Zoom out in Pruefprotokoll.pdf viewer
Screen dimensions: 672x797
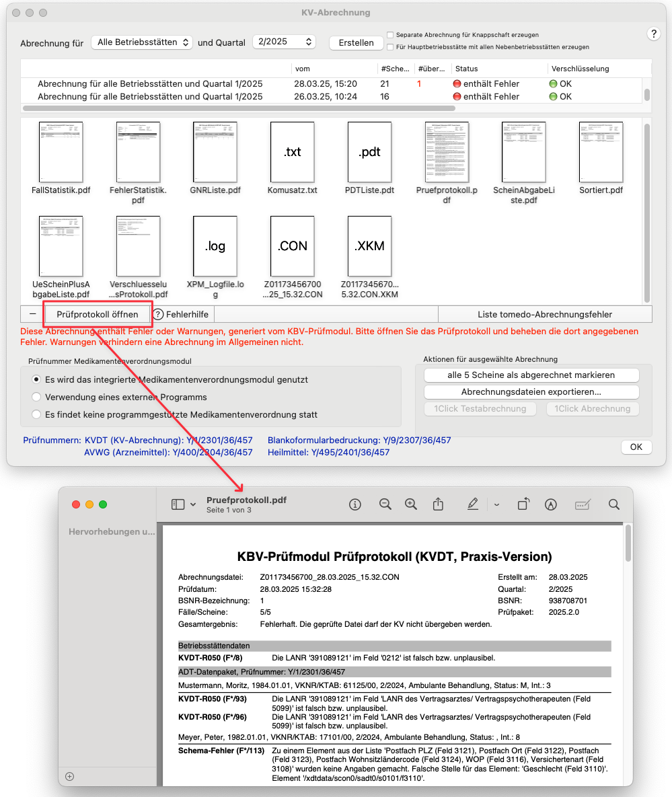click(385, 504)
